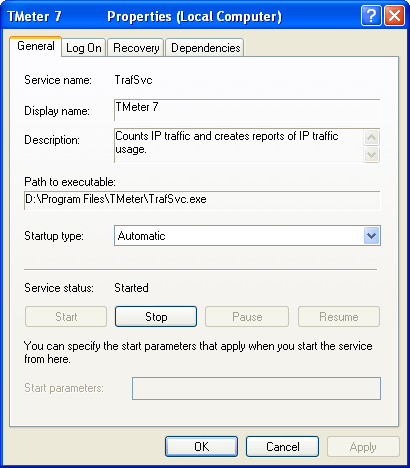Click the Startup type label

(54, 236)
